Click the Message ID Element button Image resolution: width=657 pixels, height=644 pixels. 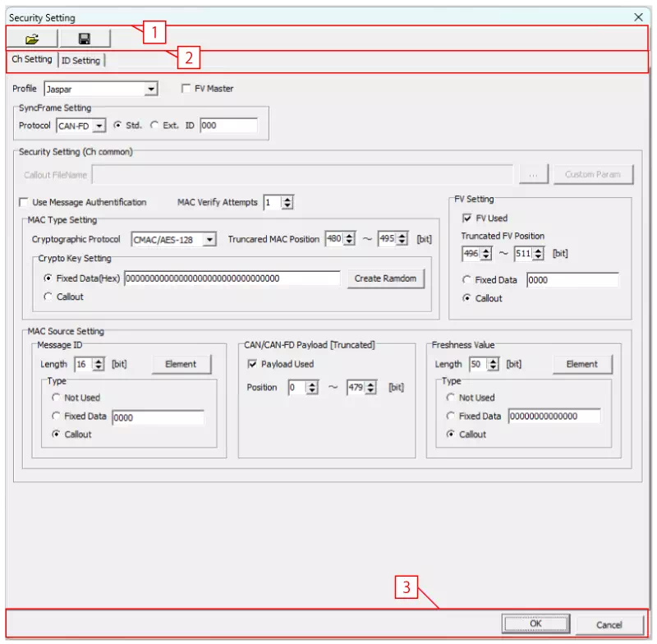point(181,364)
